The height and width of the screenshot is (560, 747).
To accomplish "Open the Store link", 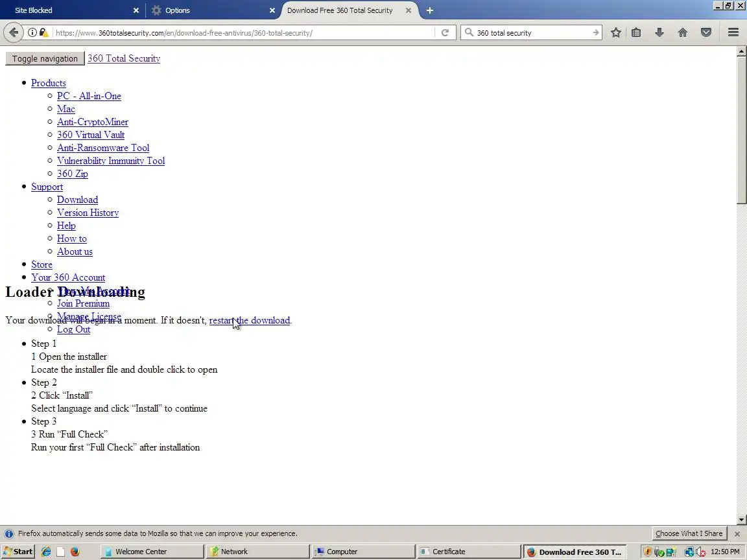I will 42,264.
